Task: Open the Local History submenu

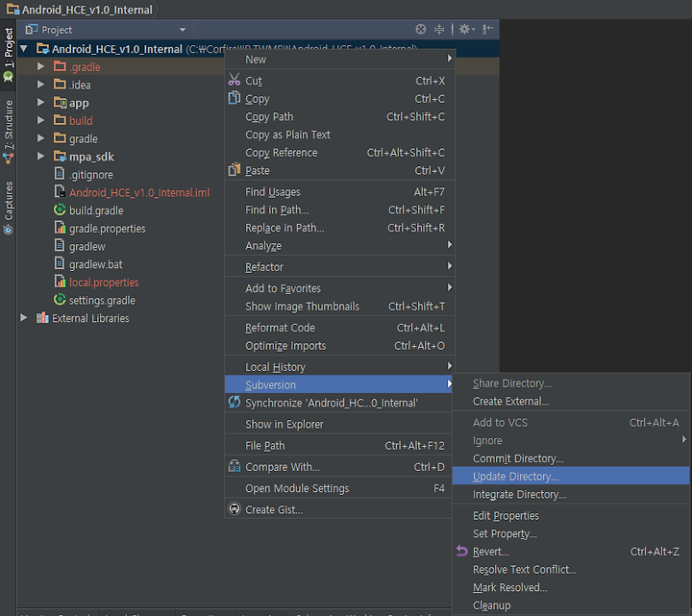Action: 339,367
